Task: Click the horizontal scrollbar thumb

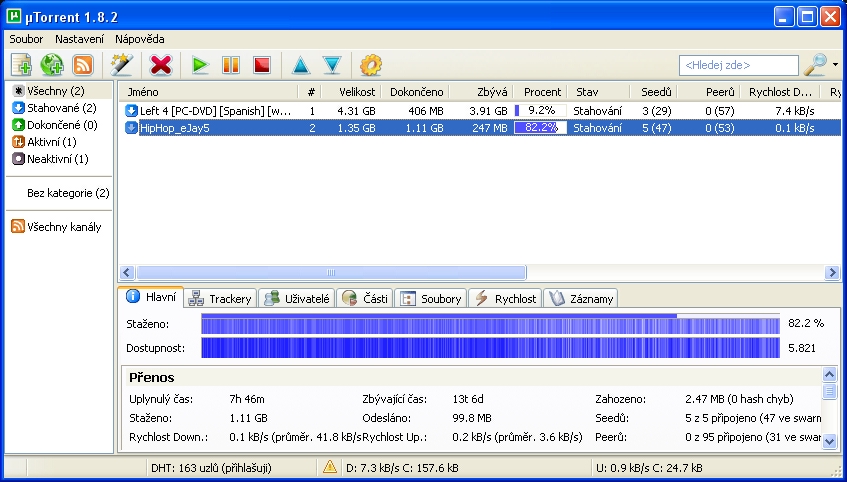Action: [331, 272]
